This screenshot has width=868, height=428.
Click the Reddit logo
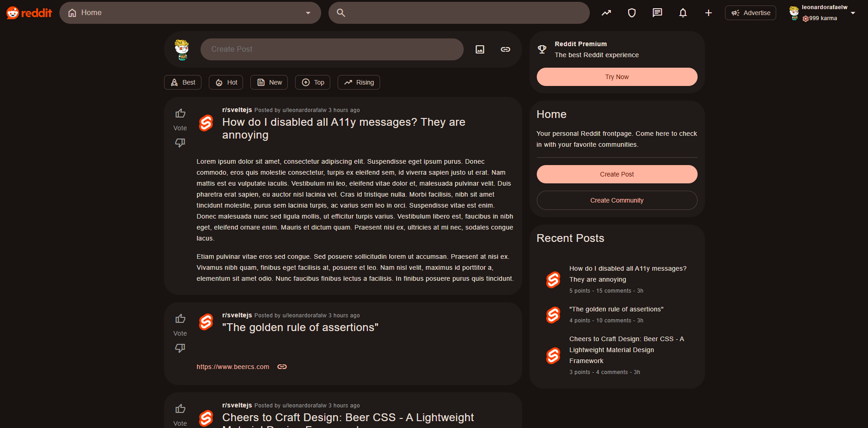[x=28, y=12]
